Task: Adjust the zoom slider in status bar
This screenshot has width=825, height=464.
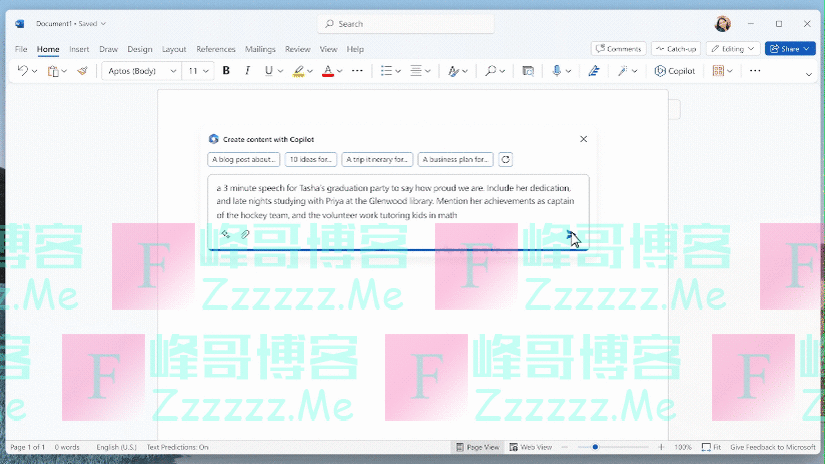Action: (x=596, y=447)
